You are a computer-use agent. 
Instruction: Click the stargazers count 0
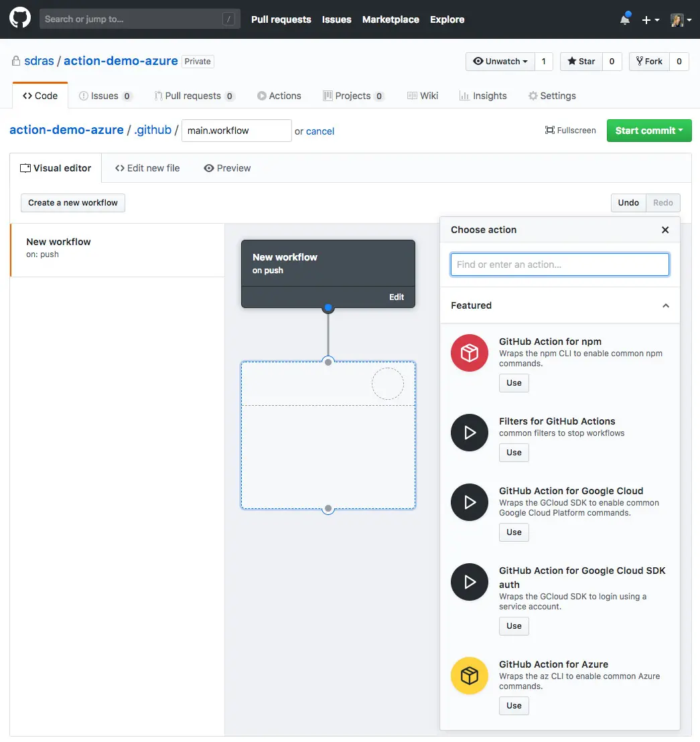612,61
